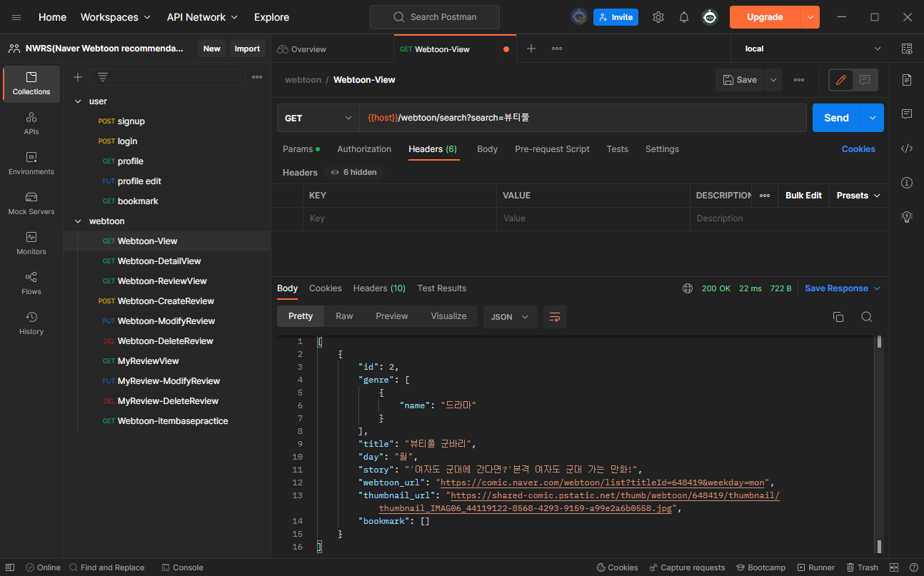Toggle the 6 hidden headers eye button

point(353,172)
